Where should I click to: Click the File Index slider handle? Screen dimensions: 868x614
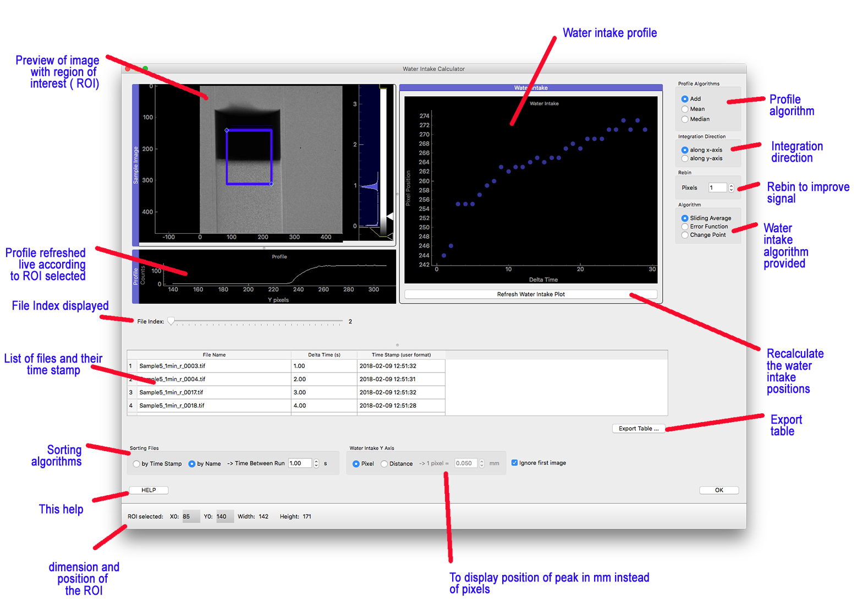171,321
